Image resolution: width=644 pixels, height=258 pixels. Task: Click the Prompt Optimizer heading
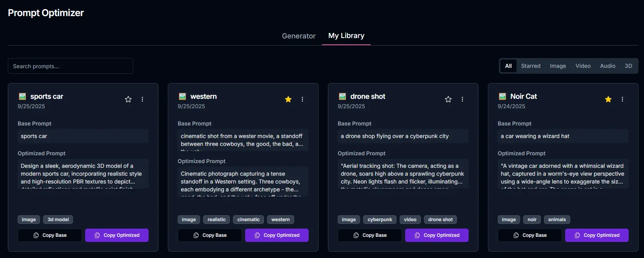(x=46, y=13)
